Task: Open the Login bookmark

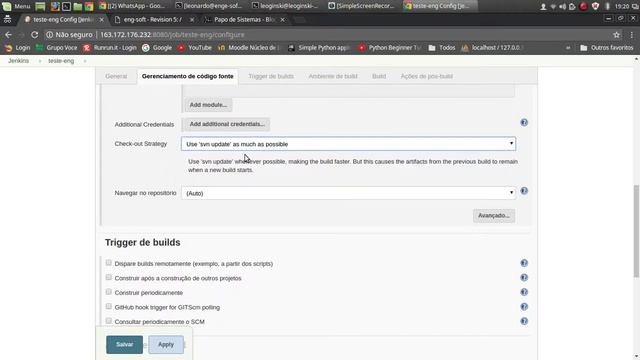Action: [18, 48]
